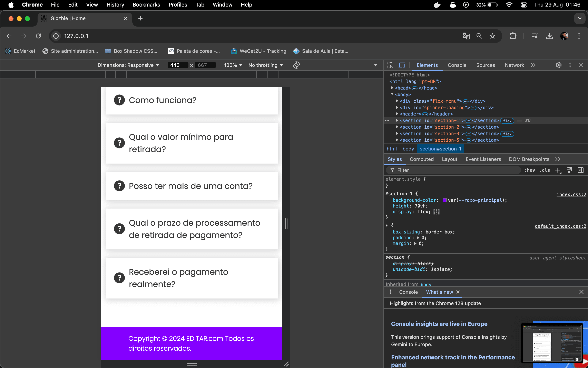588x368 pixels.
Task: Click the zoom magnifier icon in address bar
Action: pos(479,36)
